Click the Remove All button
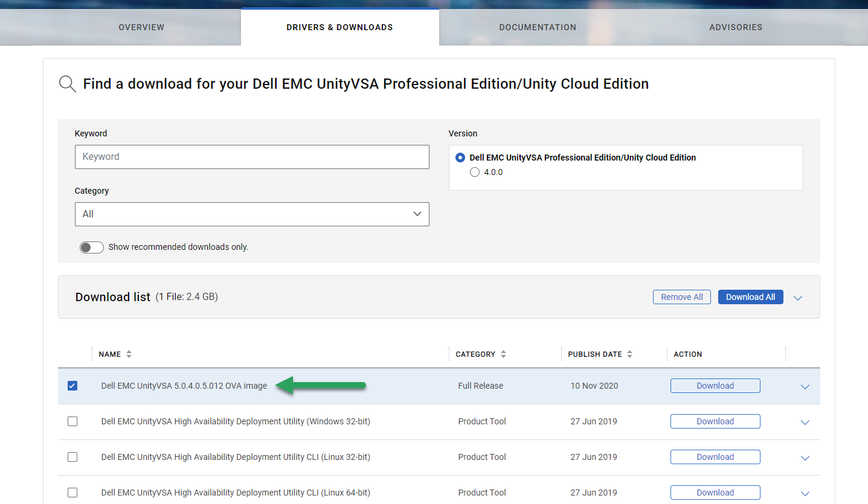Image resolution: width=868 pixels, height=504 pixels. 682,297
